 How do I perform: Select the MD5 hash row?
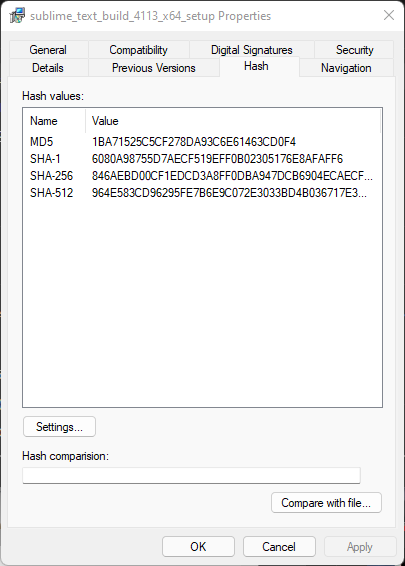202,142
